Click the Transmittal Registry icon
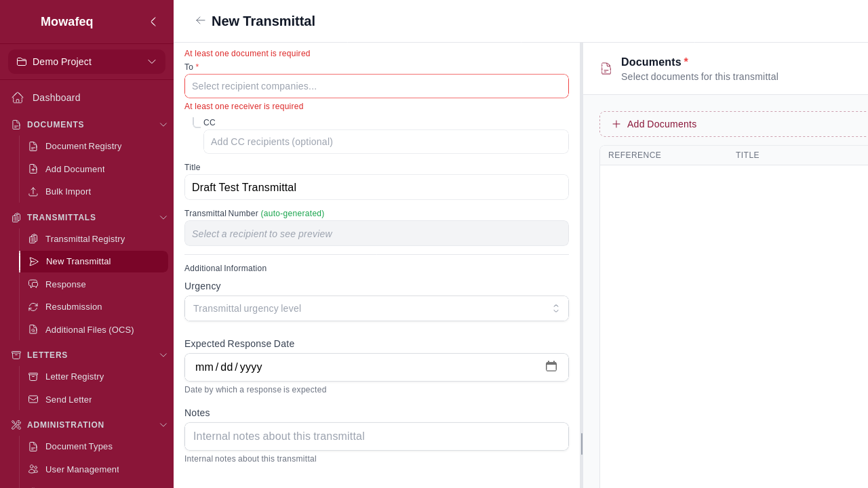The image size is (868, 488). click(x=33, y=239)
